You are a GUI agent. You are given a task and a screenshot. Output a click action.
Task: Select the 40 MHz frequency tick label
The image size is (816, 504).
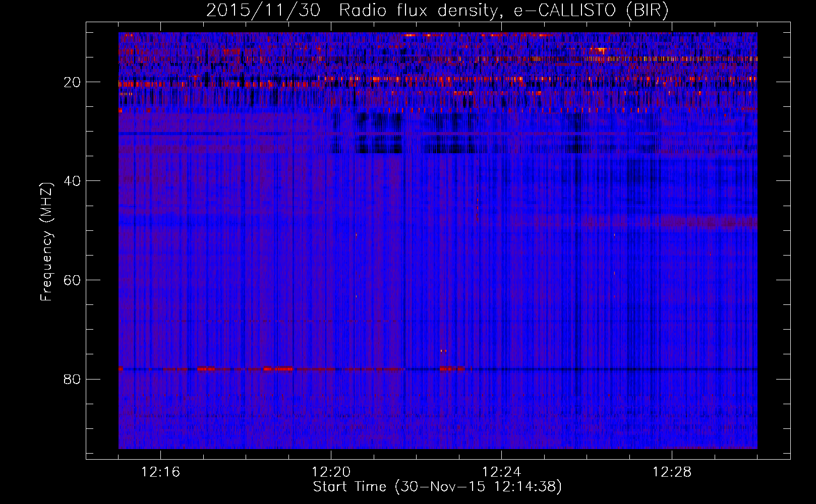click(73, 181)
